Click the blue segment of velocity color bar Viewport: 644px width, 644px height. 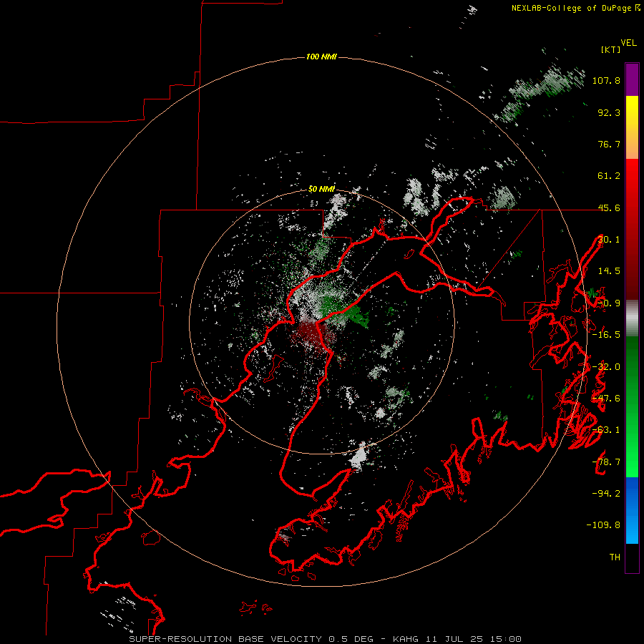pos(632,510)
